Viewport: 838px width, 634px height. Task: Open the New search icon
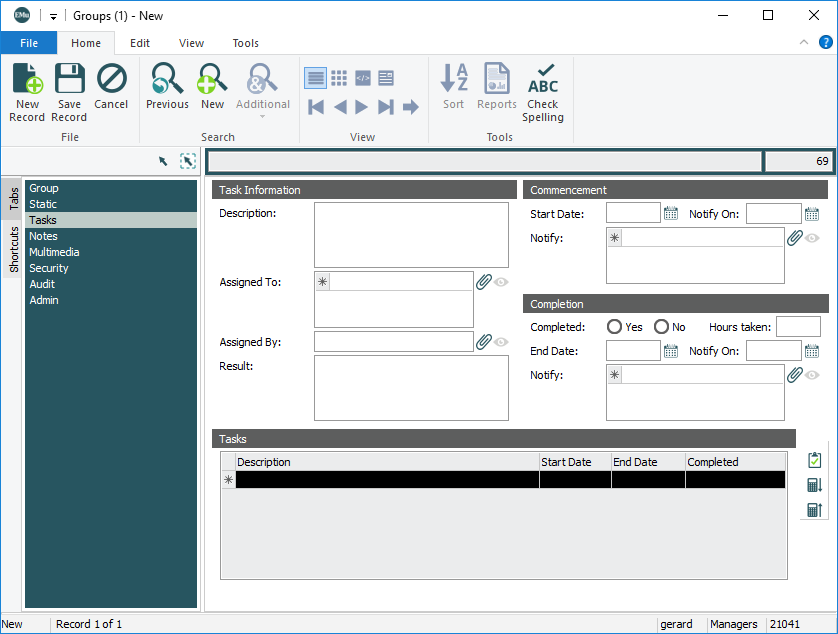tap(212, 80)
